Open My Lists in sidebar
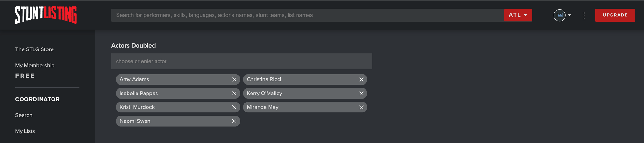The height and width of the screenshot is (143, 644). click(25, 131)
